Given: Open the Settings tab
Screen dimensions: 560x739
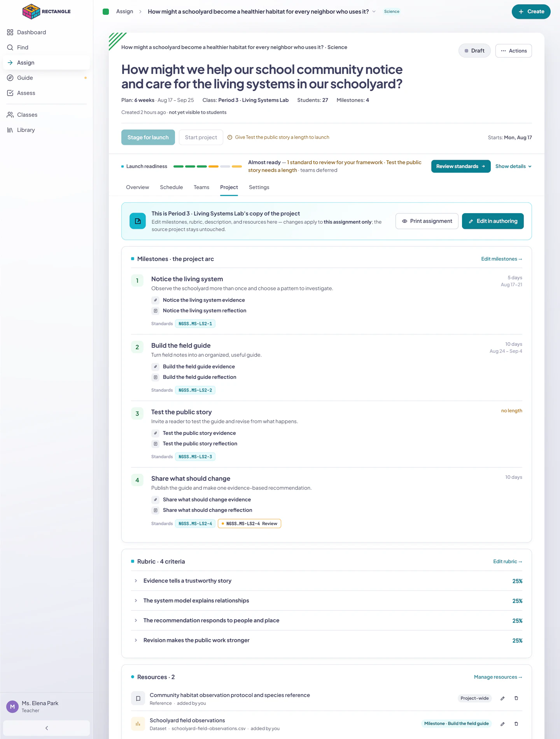Looking at the screenshot, I should coord(259,187).
